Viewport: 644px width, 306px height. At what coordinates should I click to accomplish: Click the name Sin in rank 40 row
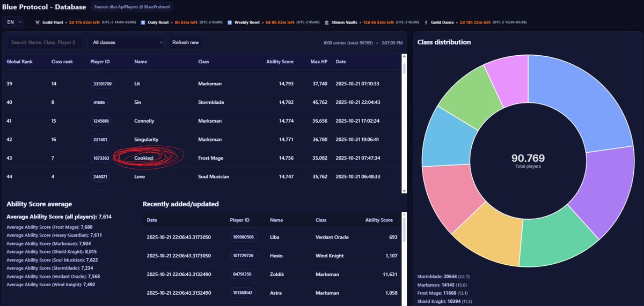coord(137,102)
